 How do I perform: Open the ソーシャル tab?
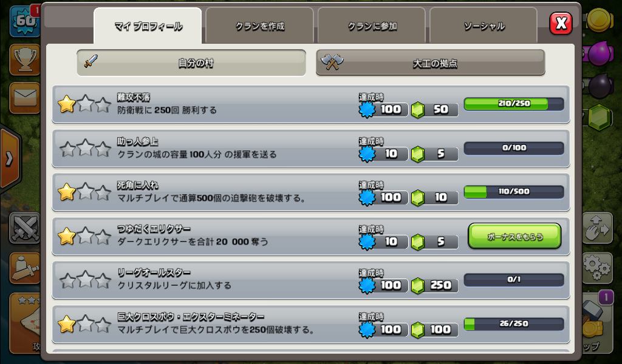click(484, 26)
